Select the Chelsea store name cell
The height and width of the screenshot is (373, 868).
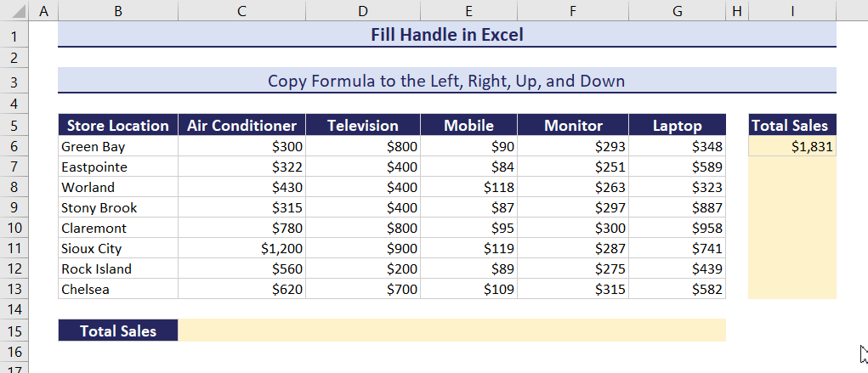[118, 289]
